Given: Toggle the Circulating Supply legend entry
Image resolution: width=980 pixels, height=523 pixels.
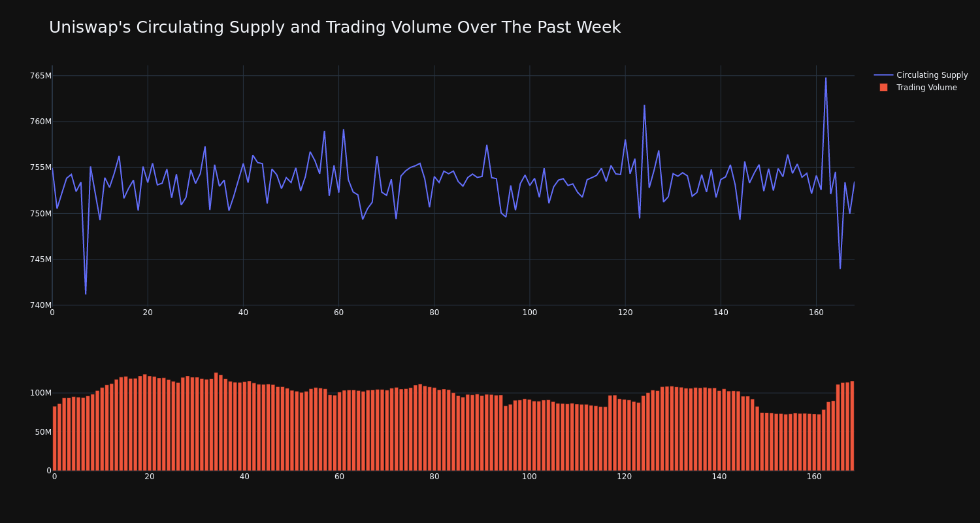Looking at the screenshot, I should 921,75.
